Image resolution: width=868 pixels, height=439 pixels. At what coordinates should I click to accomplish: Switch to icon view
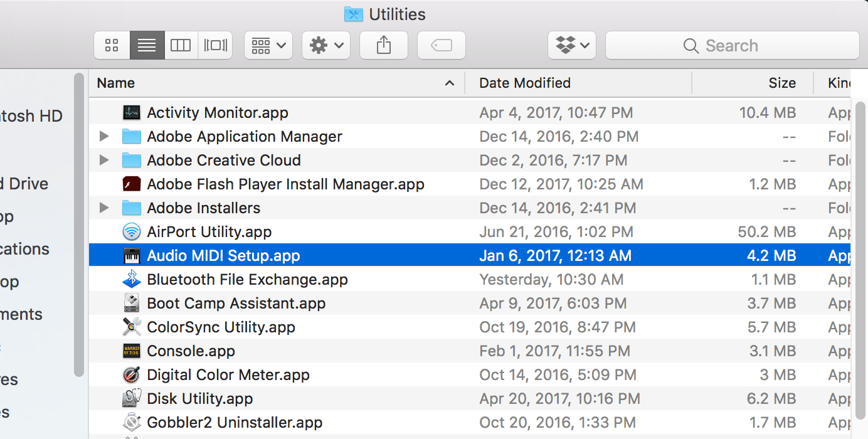[x=112, y=45]
